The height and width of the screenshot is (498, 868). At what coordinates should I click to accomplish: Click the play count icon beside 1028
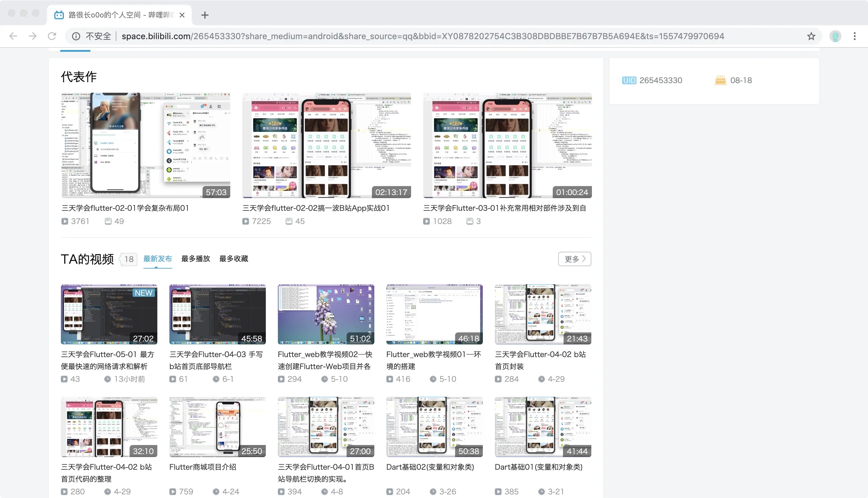coord(426,221)
